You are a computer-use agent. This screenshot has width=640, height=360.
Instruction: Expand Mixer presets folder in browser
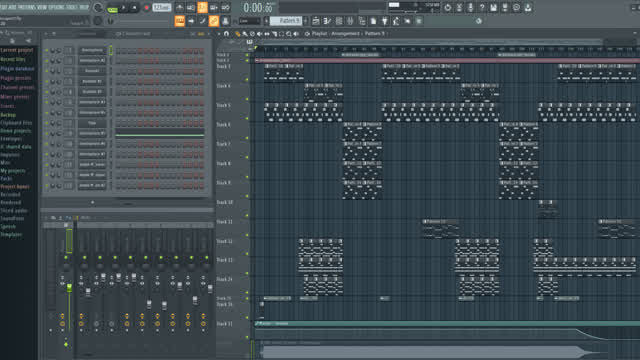tap(15, 97)
